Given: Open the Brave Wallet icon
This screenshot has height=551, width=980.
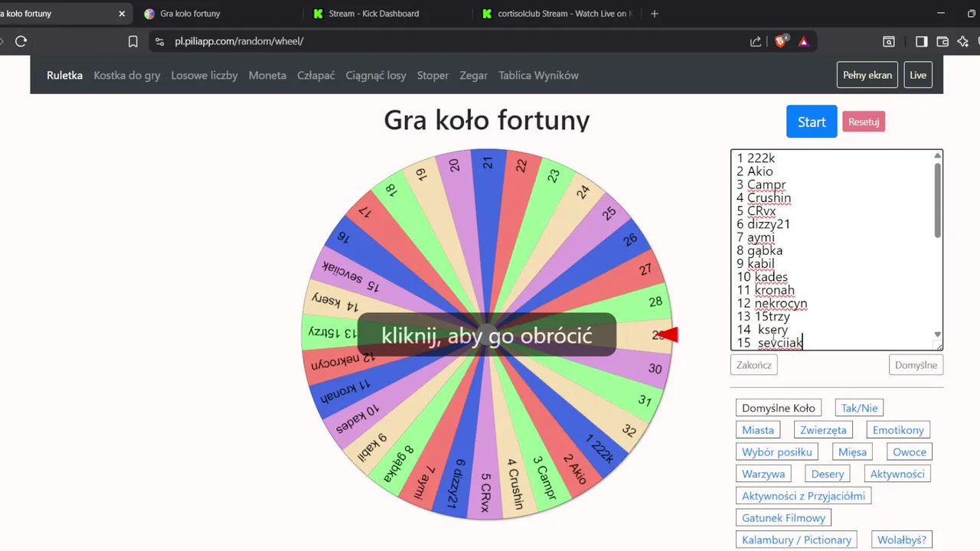Looking at the screenshot, I should click(942, 41).
